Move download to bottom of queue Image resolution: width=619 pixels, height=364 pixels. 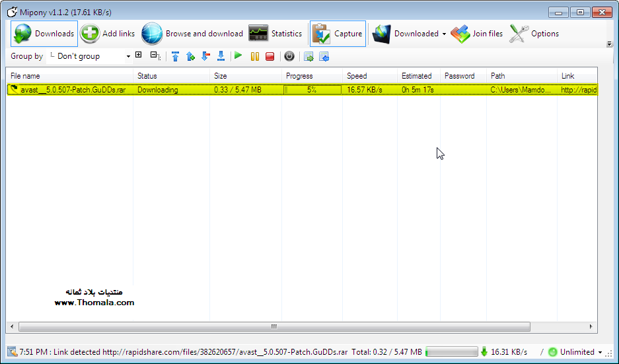point(221,57)
